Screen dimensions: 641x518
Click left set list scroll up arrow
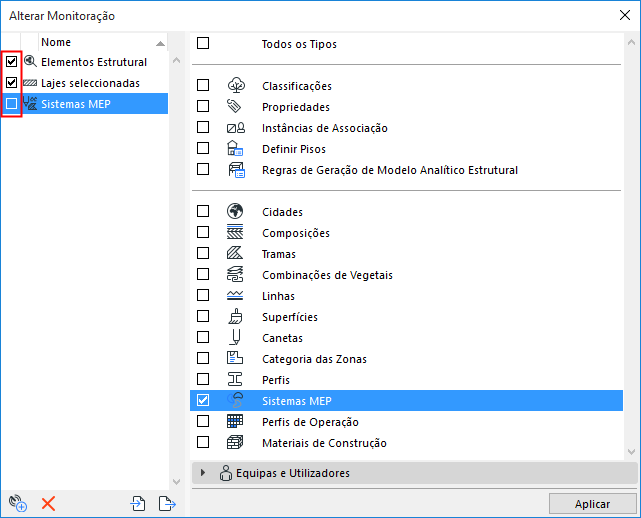[176, 61]
